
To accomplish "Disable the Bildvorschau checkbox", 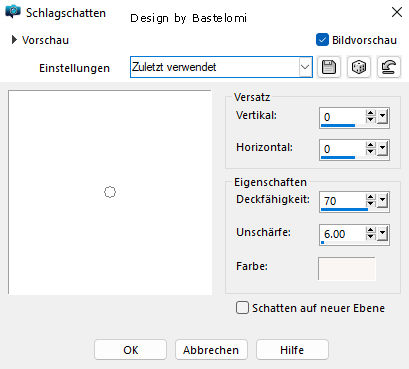I will [322, 40].
